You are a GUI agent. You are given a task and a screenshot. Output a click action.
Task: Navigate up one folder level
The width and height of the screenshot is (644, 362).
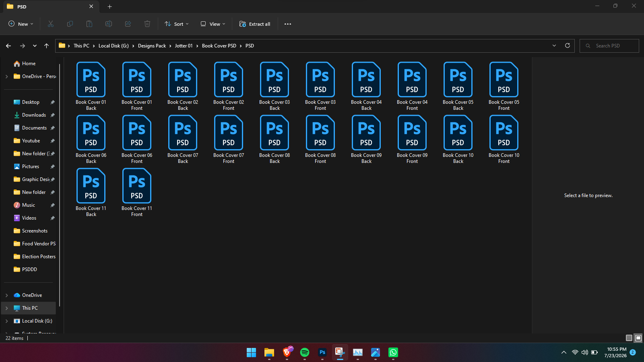tap(47, 46)
